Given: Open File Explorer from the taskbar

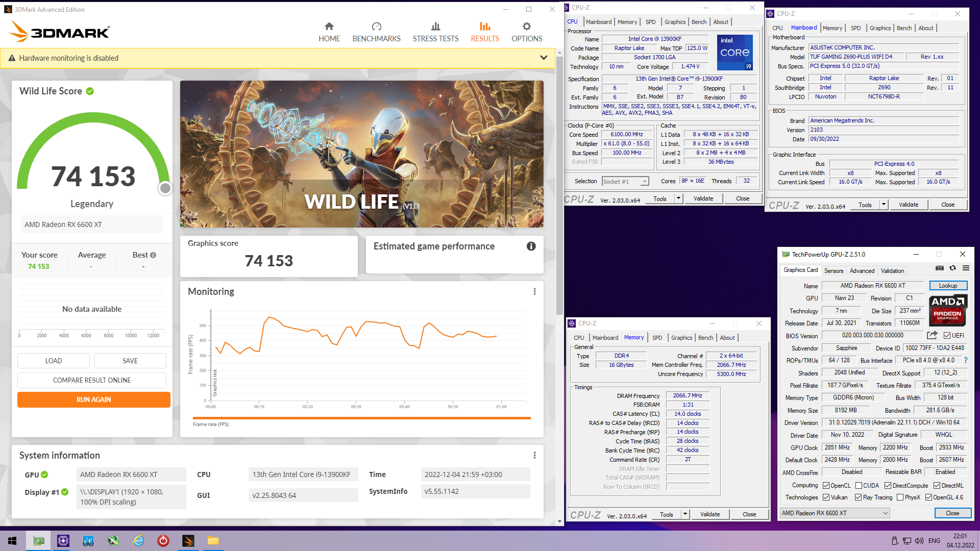Looking at the screenshot, I should (213, 541).
